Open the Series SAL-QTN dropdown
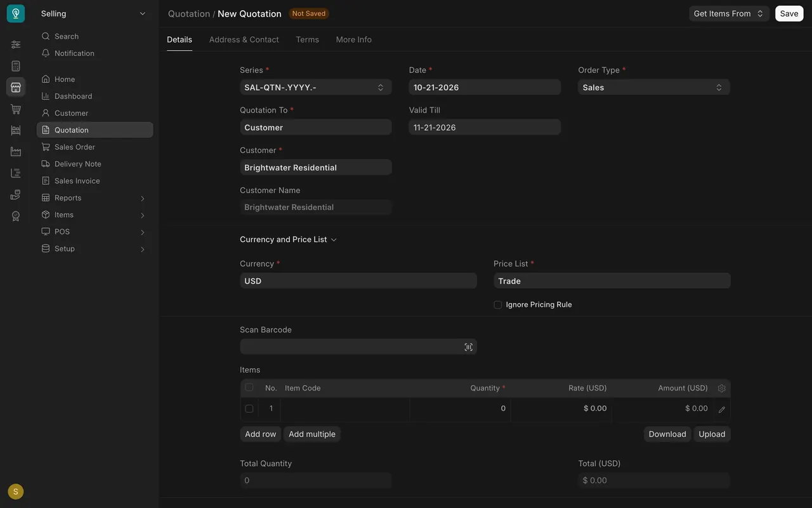 click(x=316, y=88)
